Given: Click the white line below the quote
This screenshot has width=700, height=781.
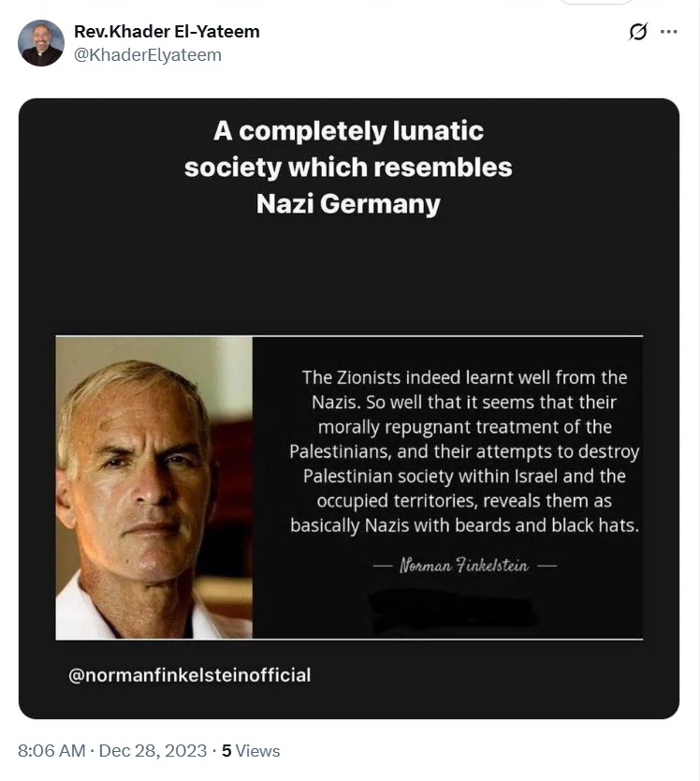Looking at the screenshot, I should tap(348, 640).
